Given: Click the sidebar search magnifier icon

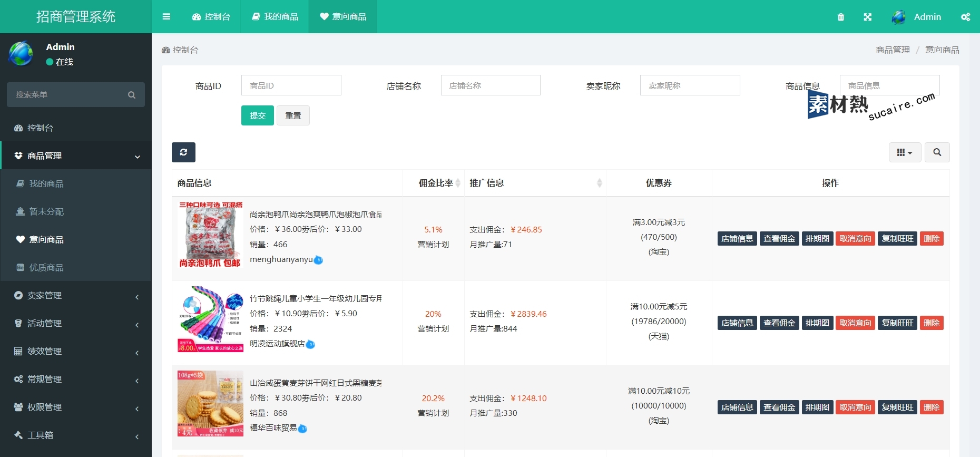Looking at the screenshot, I should [x=132, y=95].
